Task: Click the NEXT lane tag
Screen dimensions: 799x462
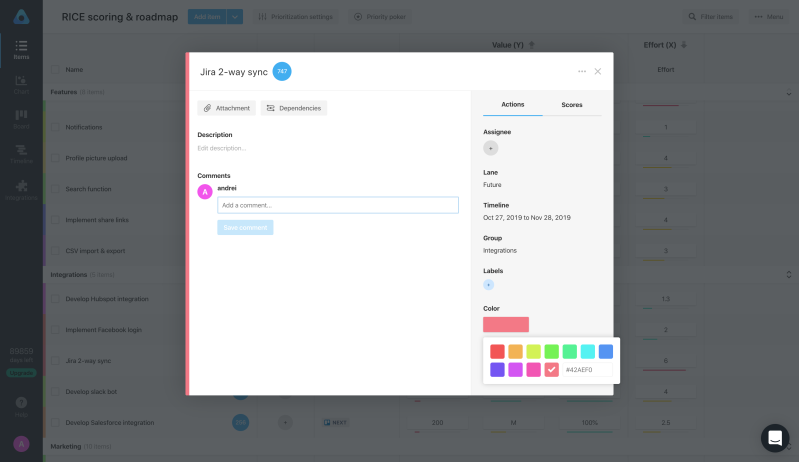Action: (335, 422)
